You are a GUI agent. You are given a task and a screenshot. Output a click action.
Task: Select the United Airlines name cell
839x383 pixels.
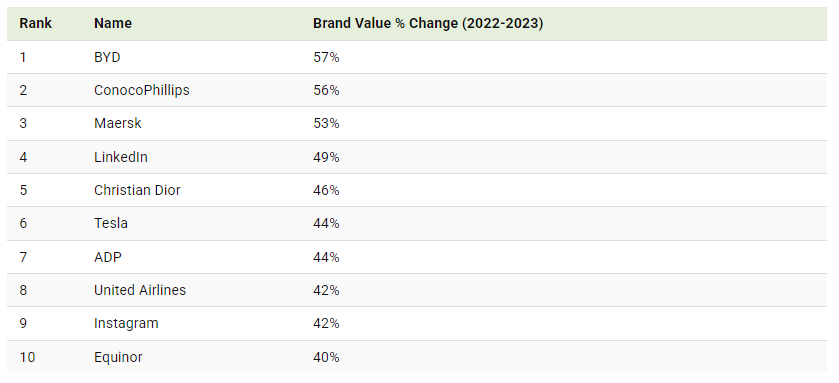click(140, 290)
